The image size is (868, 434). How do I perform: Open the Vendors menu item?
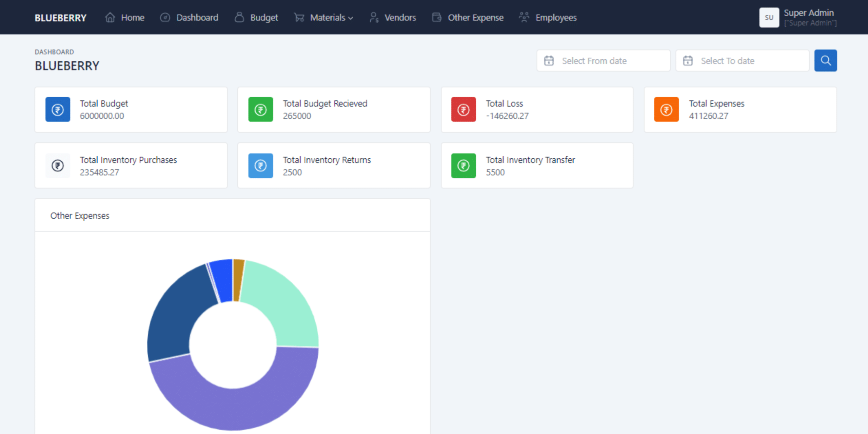coord(393,17)
